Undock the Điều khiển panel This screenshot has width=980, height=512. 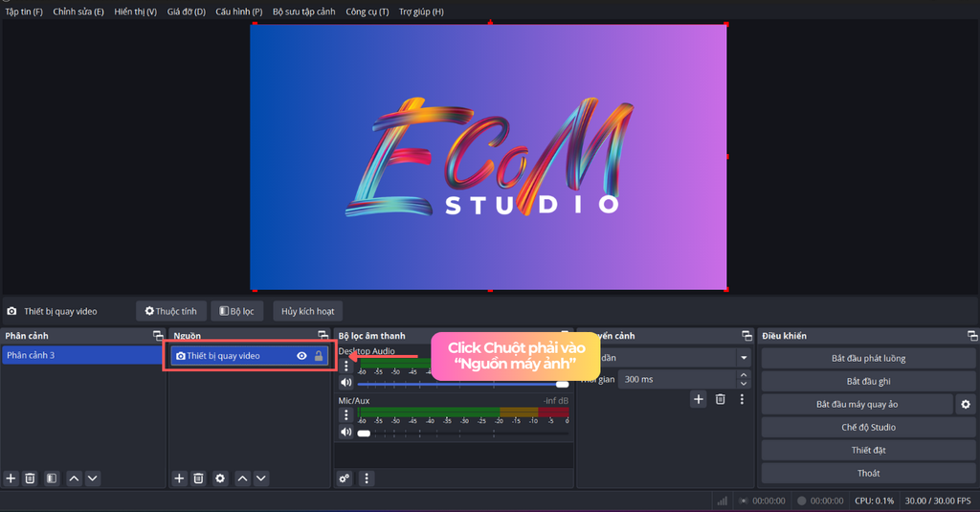[972, 336]
